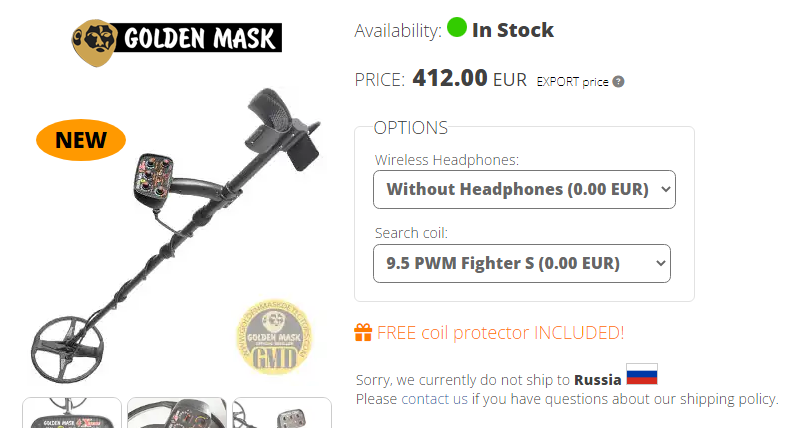Click the orange NEW badge

coord(81,140)
